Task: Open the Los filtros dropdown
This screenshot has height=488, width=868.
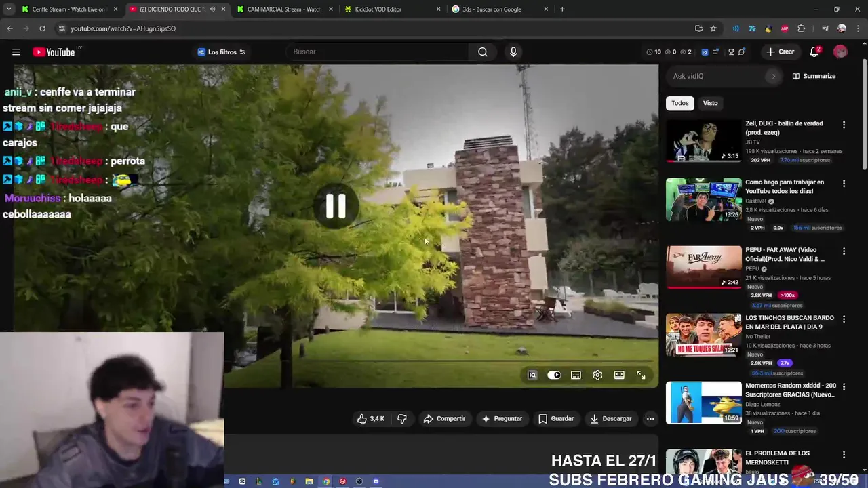Action: tap(222, 52)
